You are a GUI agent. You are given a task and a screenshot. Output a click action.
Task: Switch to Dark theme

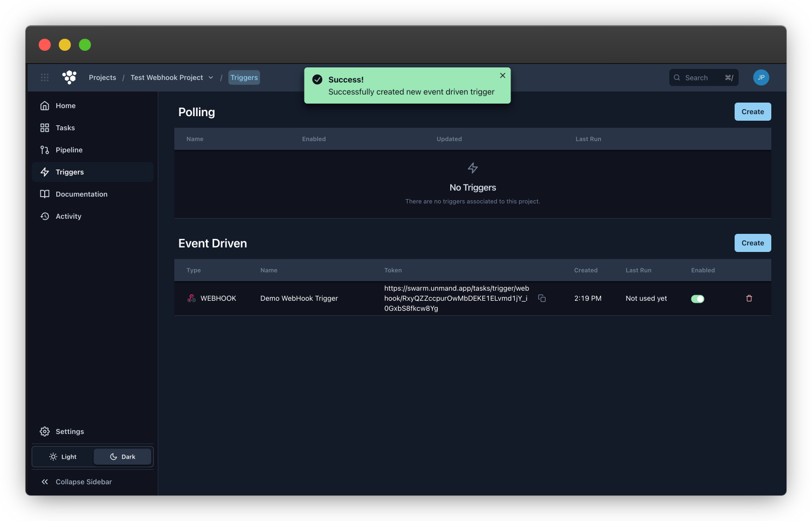(x=123, y=457)
